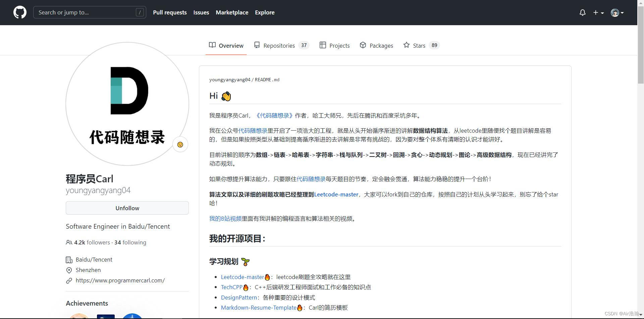Image resolution: width=644 pixels, height=319 pixels.
Task: Click the organization building icon
Action: (x=69, y=260)
